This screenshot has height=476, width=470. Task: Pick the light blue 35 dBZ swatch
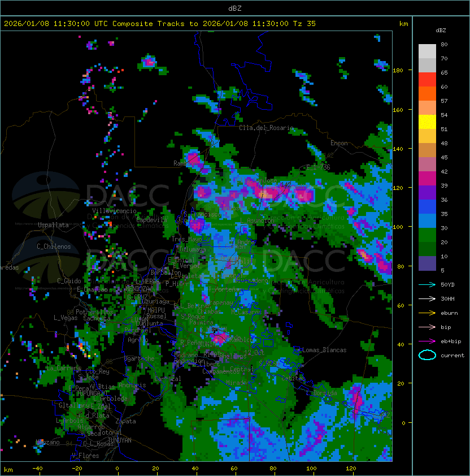[427, 220]
